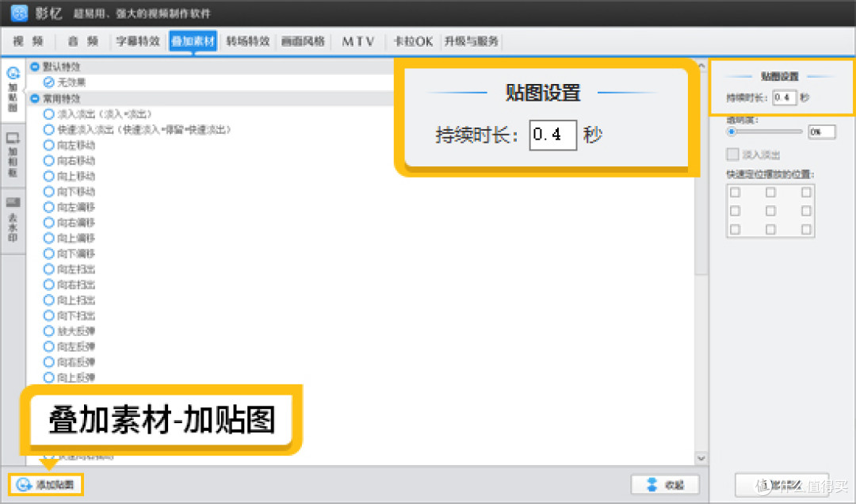856x504 pixels.
Task: Check the bottom-center position box
Action: click(771, 229)
